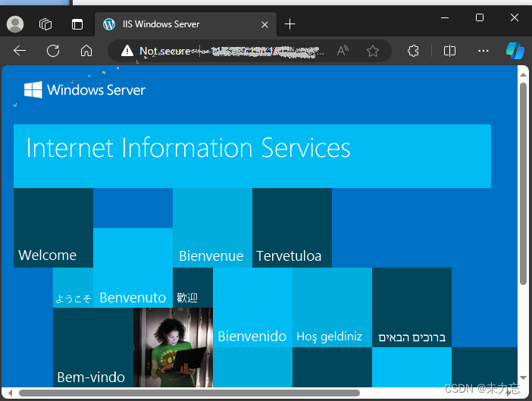Open the Copilot sidebar
Viewport: 532px width, 401px height.
pyautogui.click(x=515, y=51)
